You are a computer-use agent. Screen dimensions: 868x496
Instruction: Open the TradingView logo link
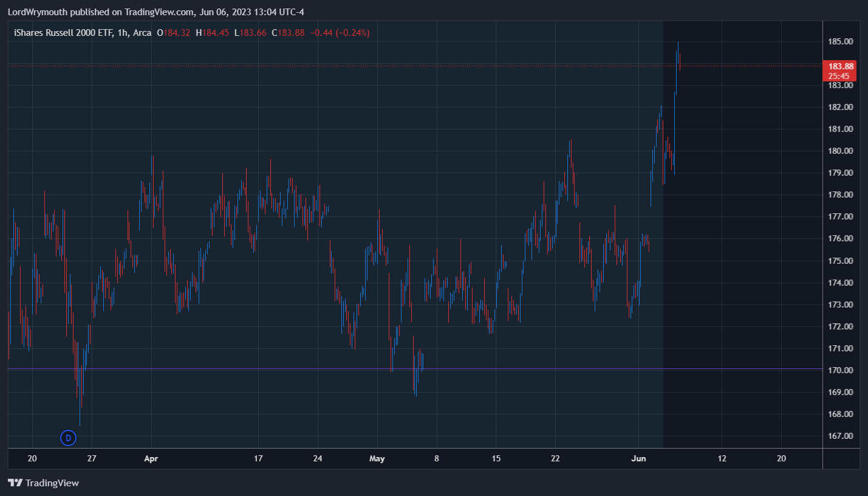[43, 483]
